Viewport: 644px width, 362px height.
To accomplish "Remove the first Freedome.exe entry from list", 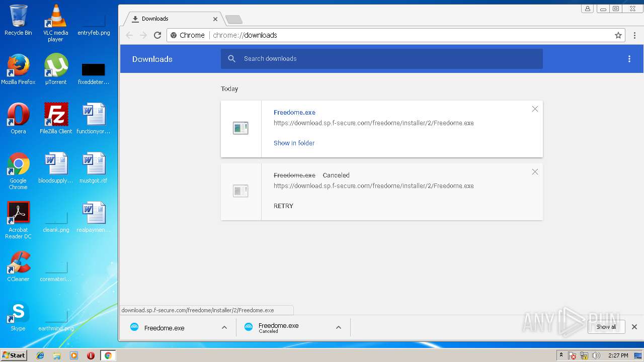I will click(535, 109).
